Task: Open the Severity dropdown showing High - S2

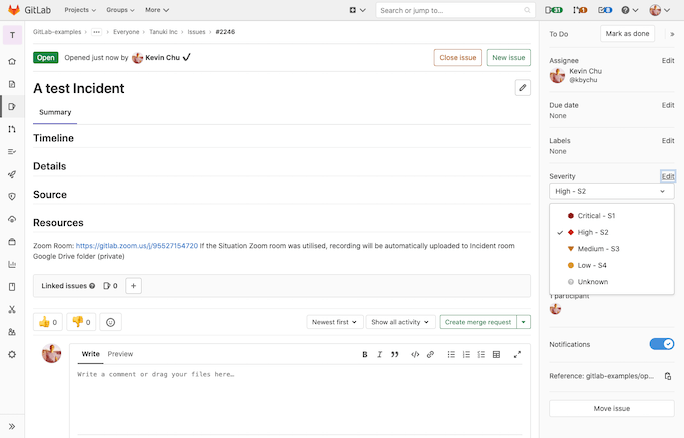Action: [611, 191]
